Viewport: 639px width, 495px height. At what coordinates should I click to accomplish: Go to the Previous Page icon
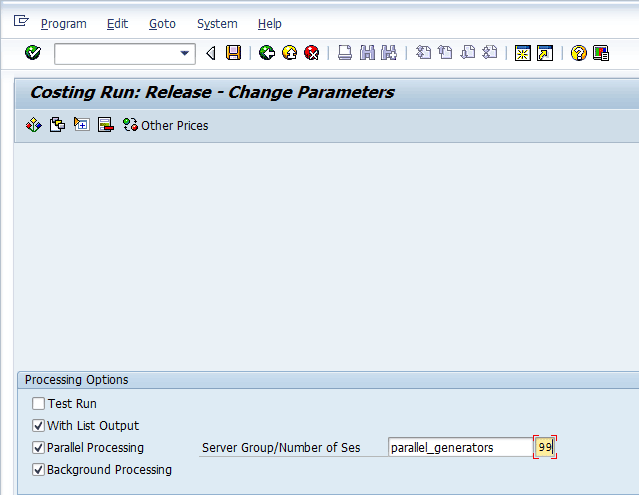pos(445,53)
